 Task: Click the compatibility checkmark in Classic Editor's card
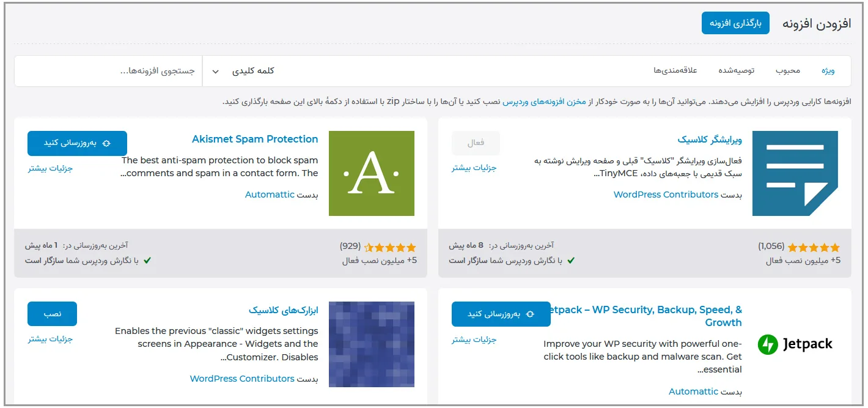point(571,261)
